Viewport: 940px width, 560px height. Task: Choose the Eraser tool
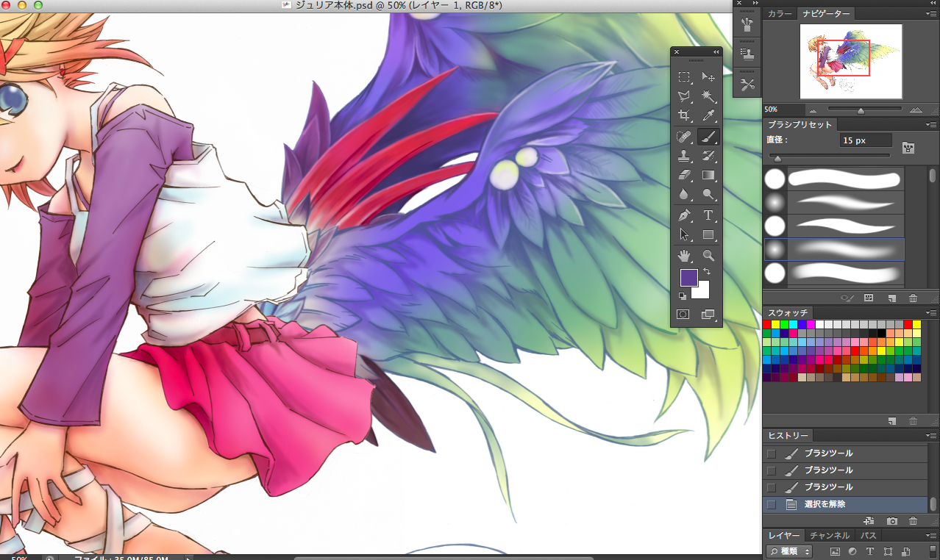coord(684,175)
